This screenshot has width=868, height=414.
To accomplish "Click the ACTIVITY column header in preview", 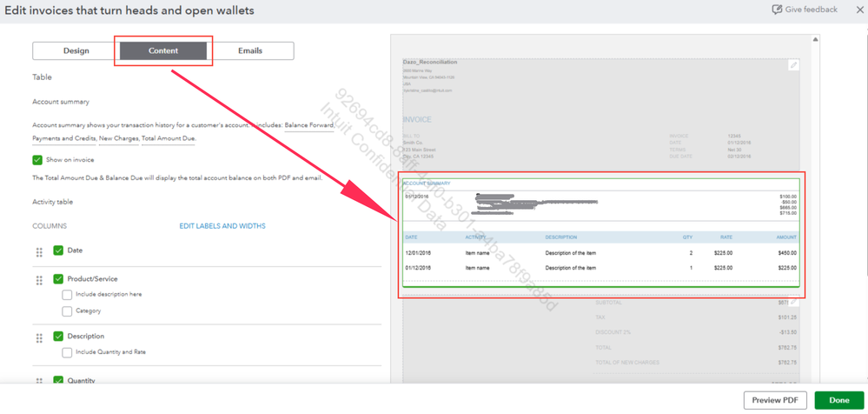I will click(x=475, y=237).
